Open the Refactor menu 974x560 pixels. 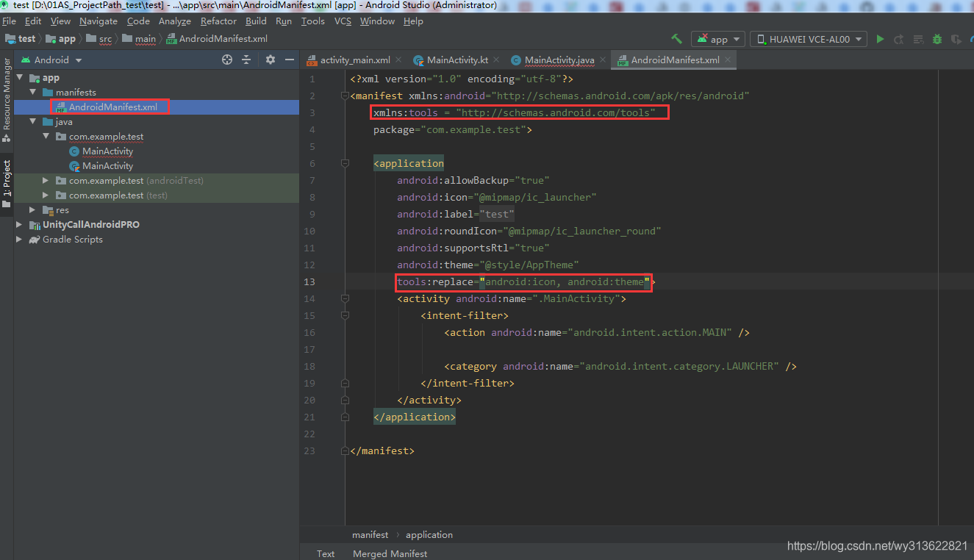click(x=219, y=21)
